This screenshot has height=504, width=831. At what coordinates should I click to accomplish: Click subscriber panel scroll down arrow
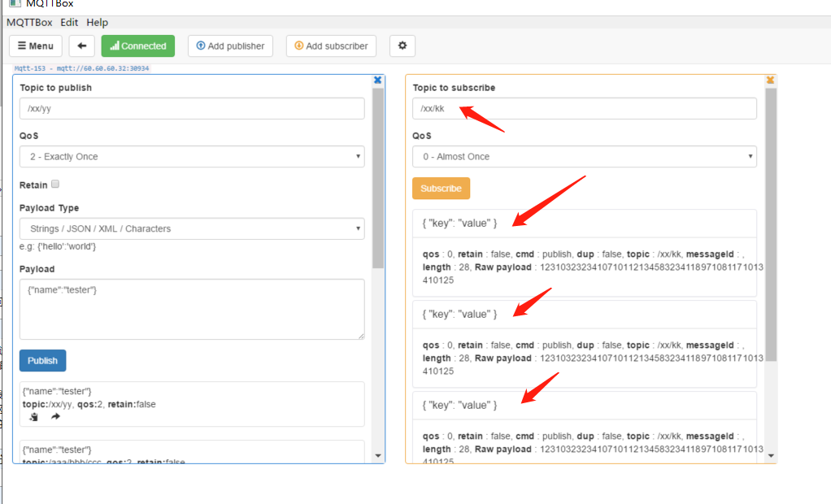(771, 456)
